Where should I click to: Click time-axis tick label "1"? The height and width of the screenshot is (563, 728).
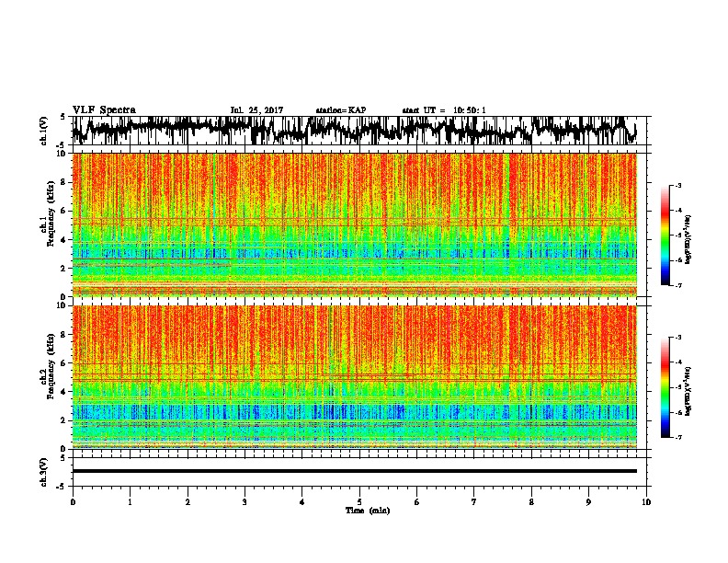[x=130, y=502]
